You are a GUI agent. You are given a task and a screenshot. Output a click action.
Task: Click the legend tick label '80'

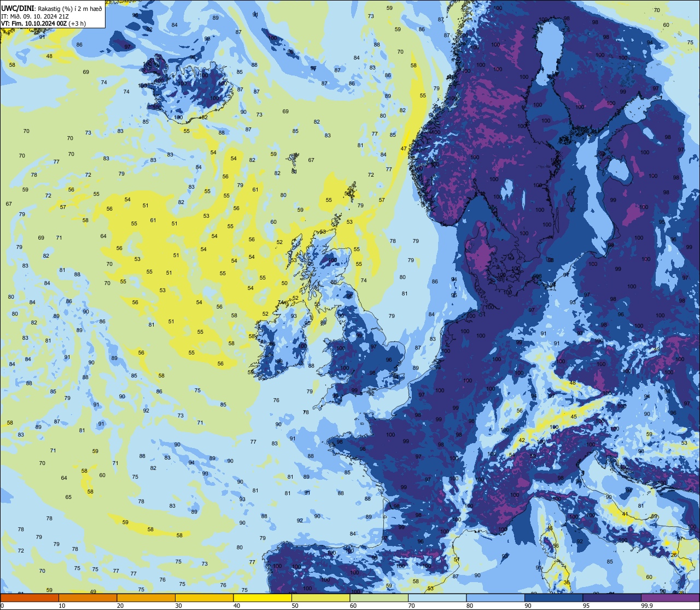470,606
